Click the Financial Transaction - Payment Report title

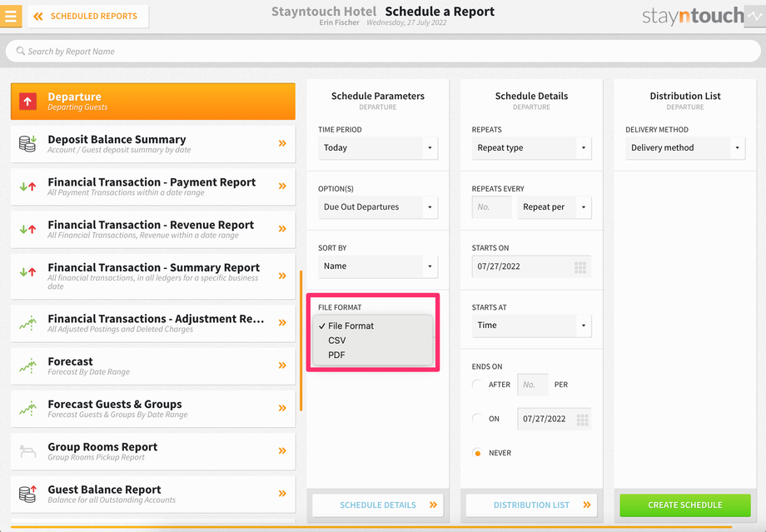pos(152,182)
